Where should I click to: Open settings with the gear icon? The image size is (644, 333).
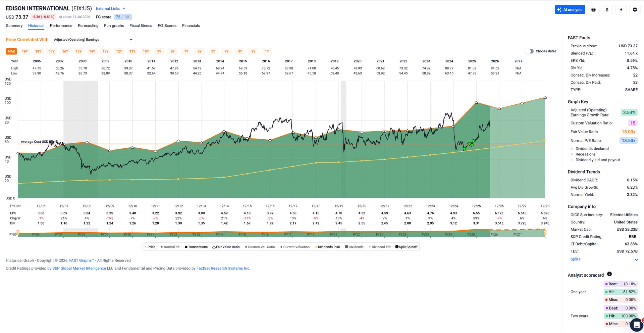tap(635, 10)
